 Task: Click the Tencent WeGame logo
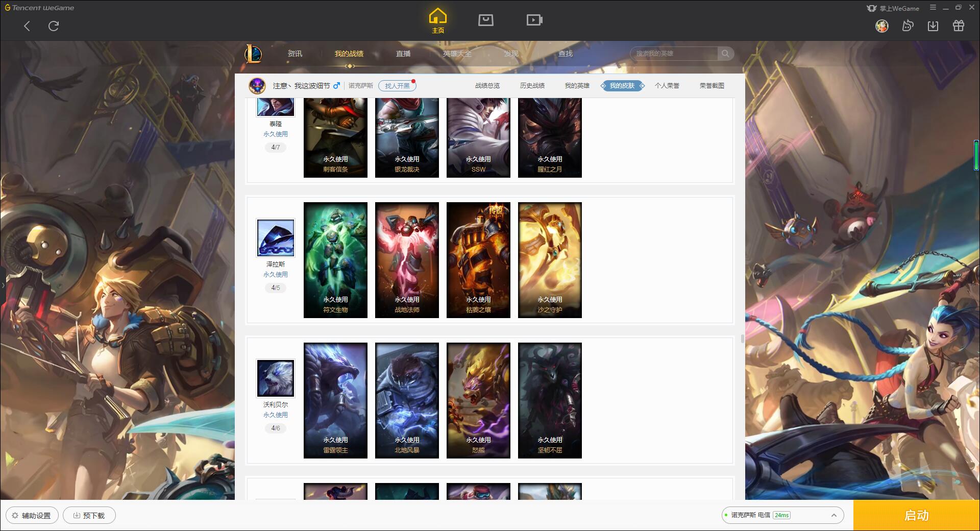pos(39,8)
